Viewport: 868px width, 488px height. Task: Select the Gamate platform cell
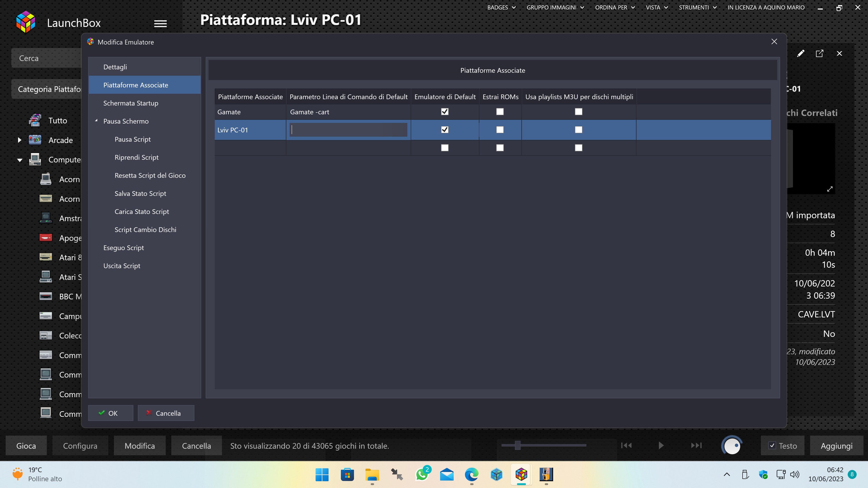pyautogui.click(x=250, y=112)
